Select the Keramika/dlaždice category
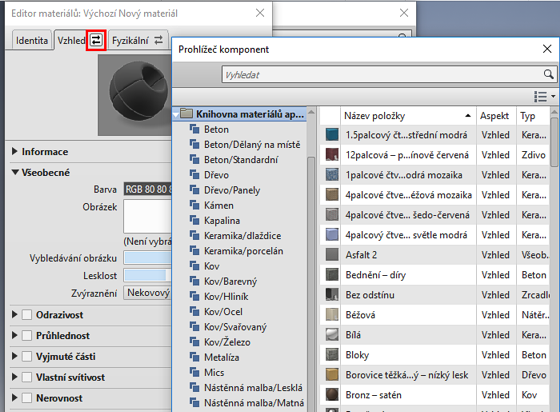The width and height of the screenshot is (560, 412). pos(242,236)
